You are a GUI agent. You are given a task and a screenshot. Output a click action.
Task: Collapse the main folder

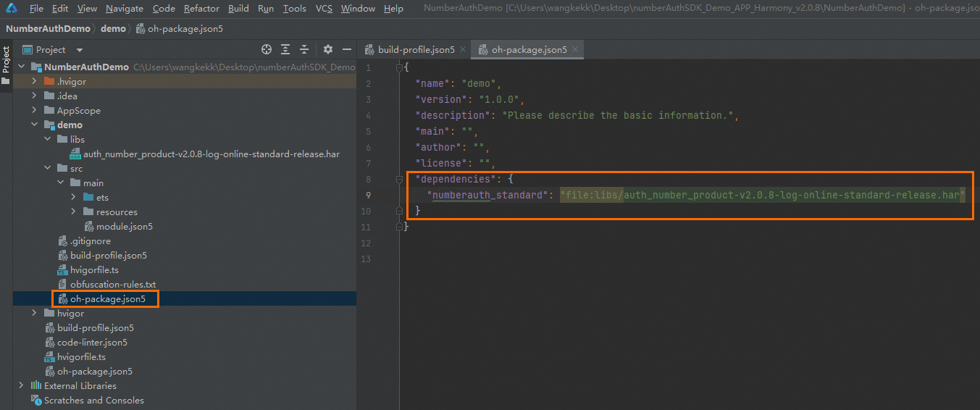60,183
